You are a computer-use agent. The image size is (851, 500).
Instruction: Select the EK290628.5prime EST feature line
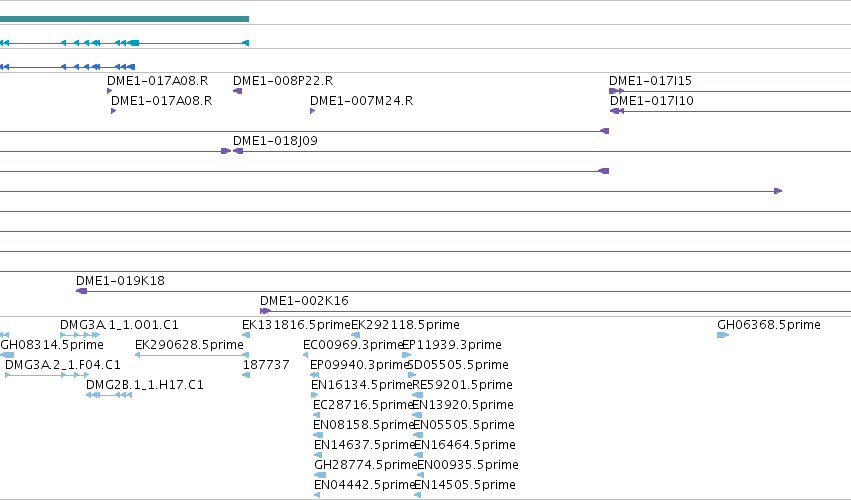[x=191, y=355]
